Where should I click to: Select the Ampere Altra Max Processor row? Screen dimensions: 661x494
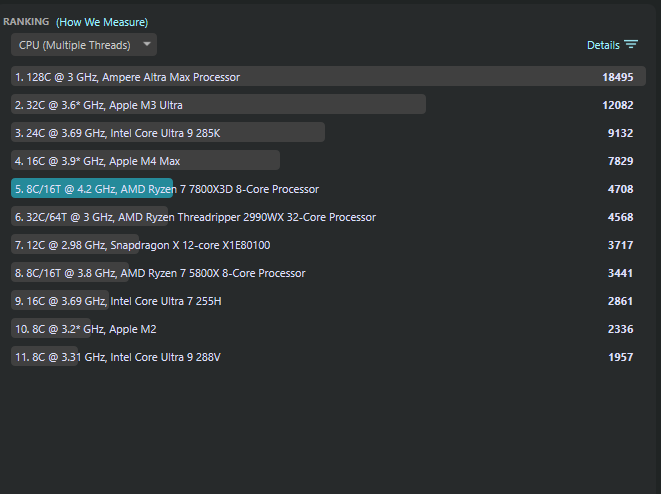pyautogui.click(x=127, y=77)
